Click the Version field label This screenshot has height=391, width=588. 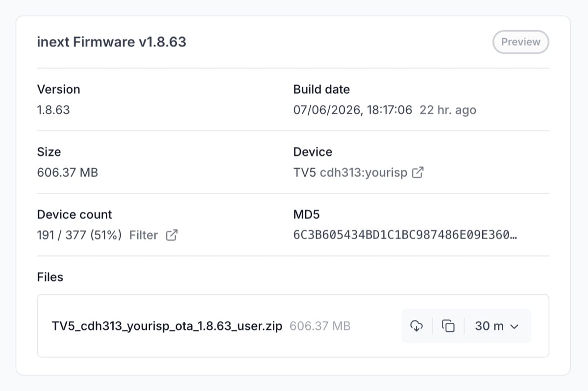[x=58, y=89]
